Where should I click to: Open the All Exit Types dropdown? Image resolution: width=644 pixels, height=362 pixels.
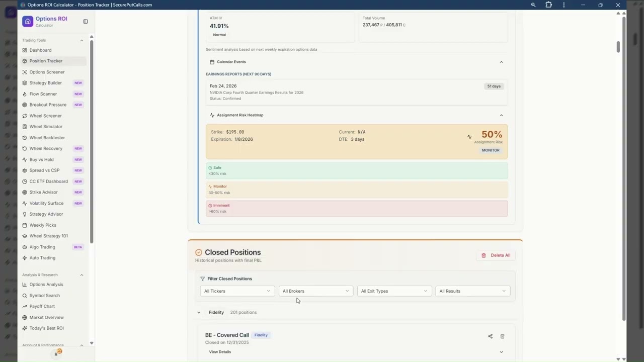click(x=394, y=291)
